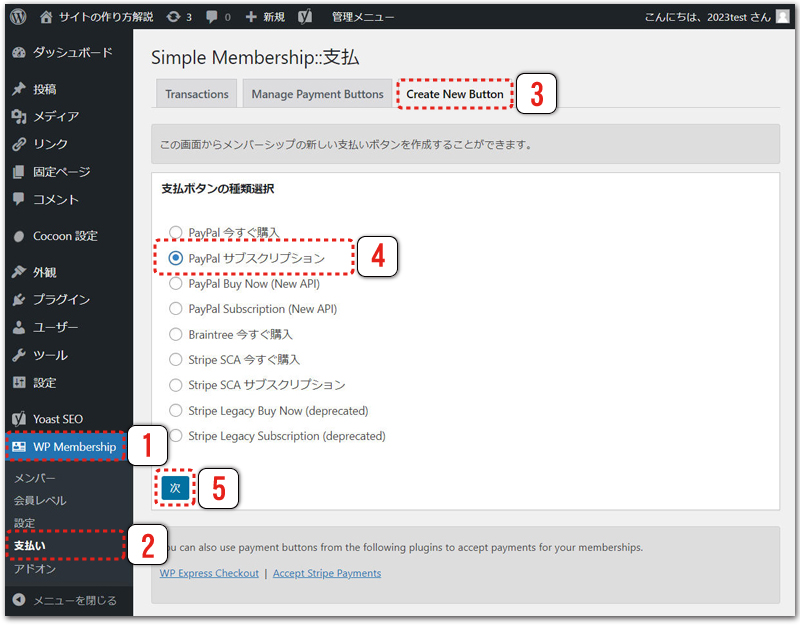Switch to the Transactions tab
This screenshot has width=800, height=626.
click(197, 94)
